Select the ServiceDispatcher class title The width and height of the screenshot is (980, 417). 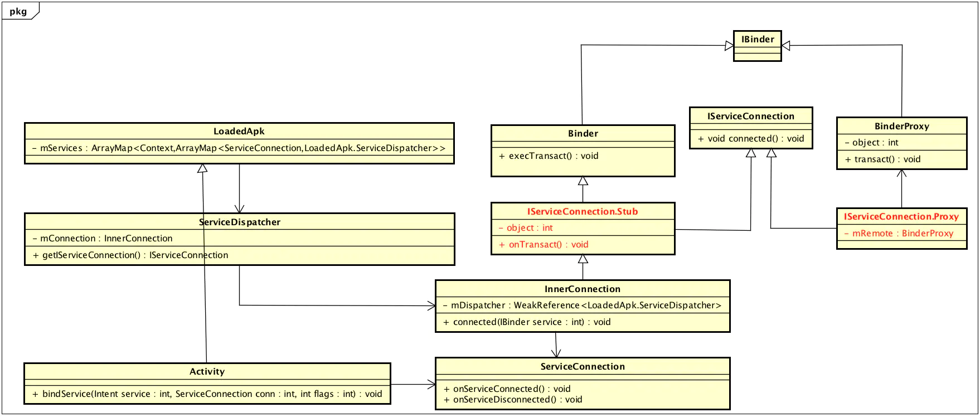click(240, 222)
